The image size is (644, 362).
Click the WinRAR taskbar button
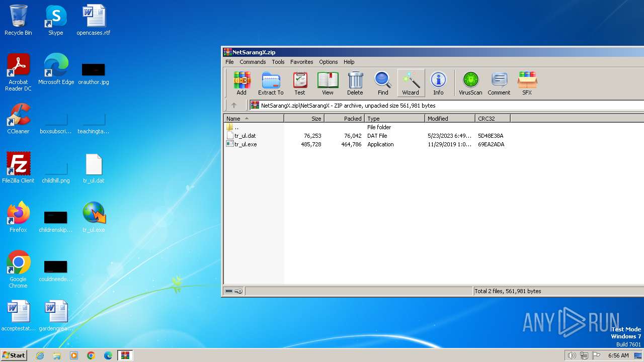125,355
